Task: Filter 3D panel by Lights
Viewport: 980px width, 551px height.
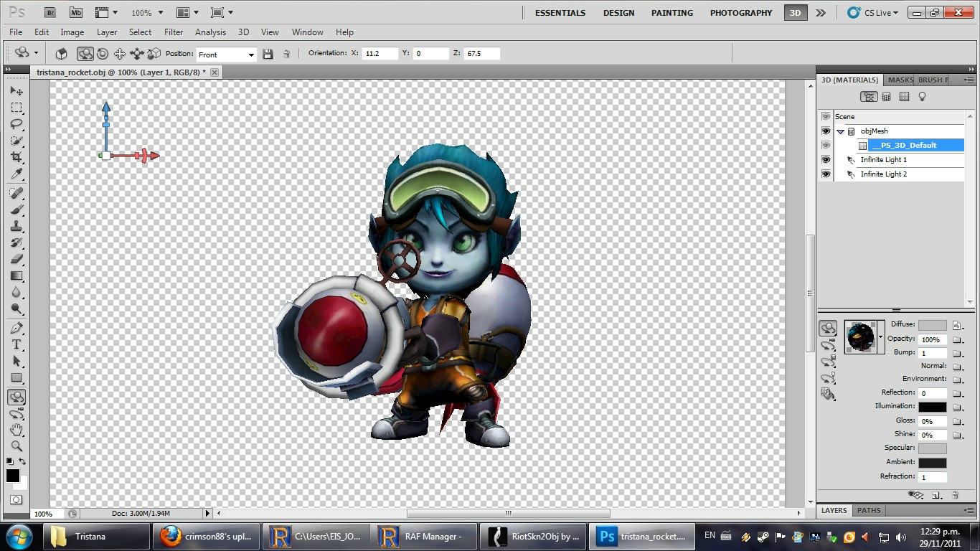Action: [x=923, y=97]
